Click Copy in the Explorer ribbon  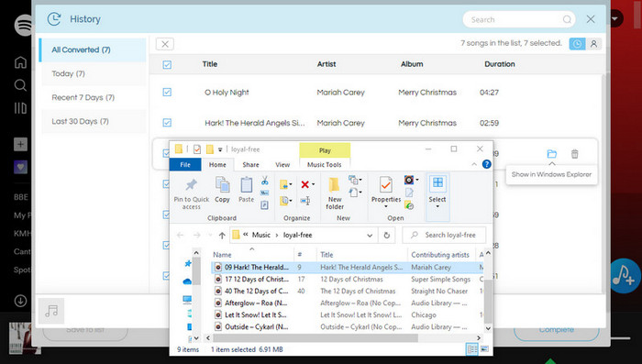(222, 190)
